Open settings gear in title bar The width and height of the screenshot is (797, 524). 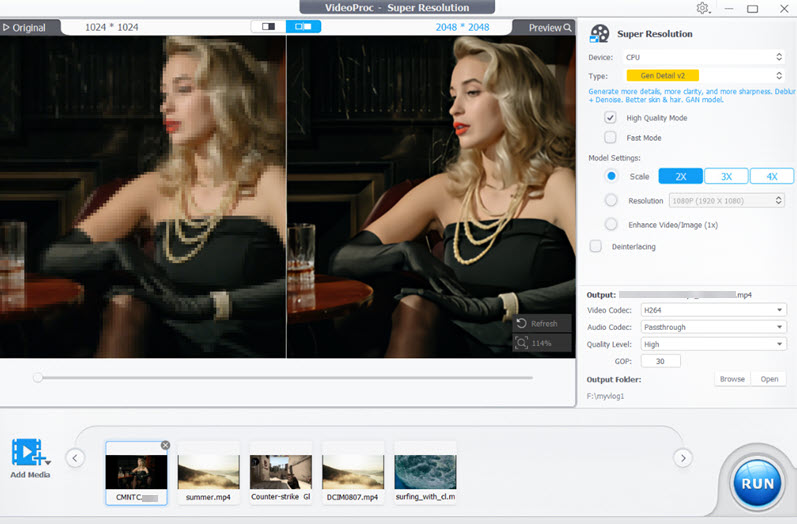[703, 8]
